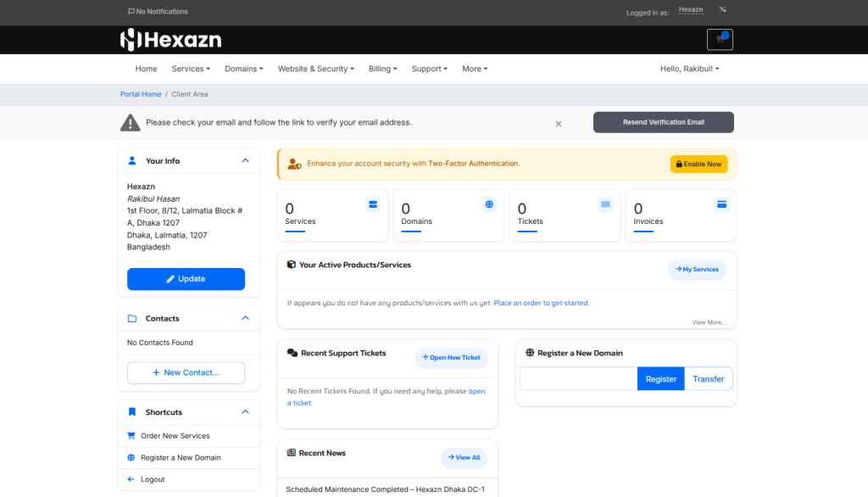The height and width of the screenshot is (497, 868).
Task: Click the New Contact button
Action: click(186, 373)
